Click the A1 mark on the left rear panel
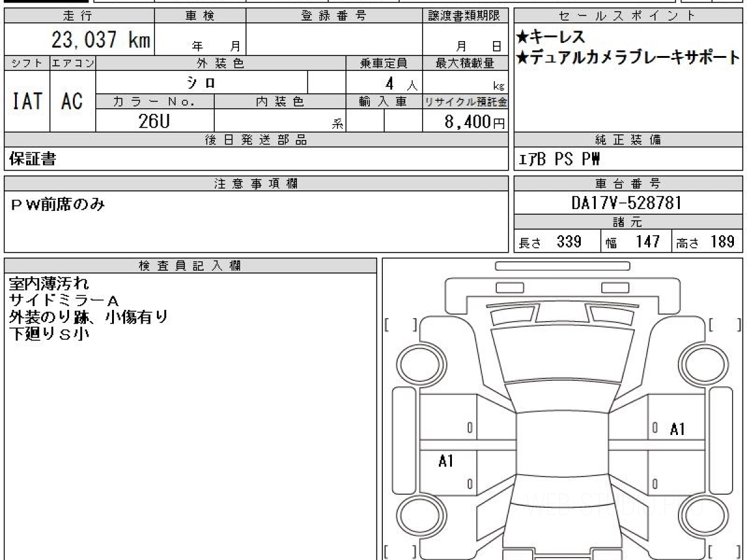Image resolution: width=747 pixels, height=560 pixels. point(446,461)
